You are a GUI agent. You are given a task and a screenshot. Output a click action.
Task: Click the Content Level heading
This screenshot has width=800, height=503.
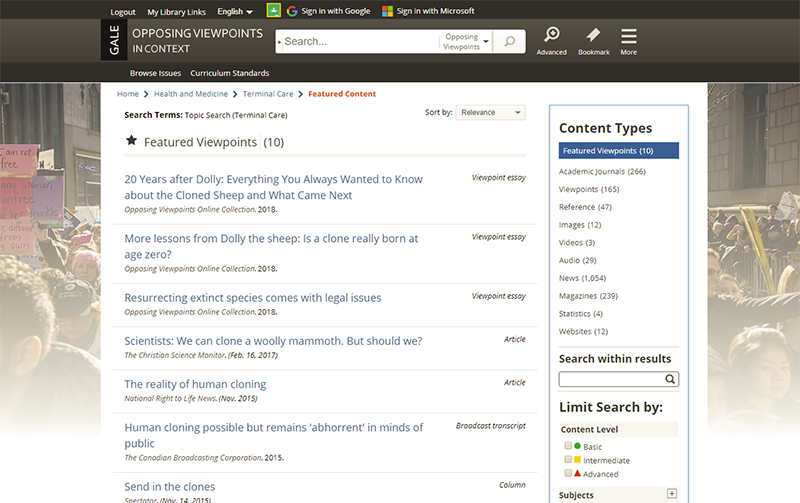pos(589,430)
